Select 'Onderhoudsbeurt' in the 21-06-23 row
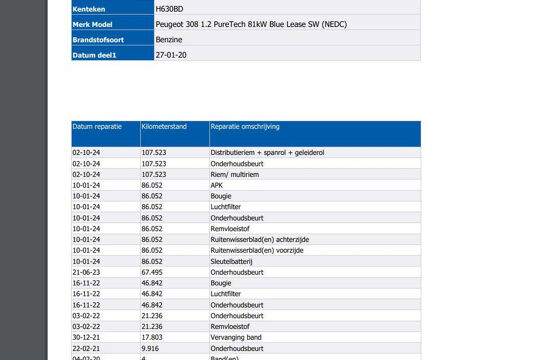Image resolution: width=540 pixels, height=360 pixels. 237,272
